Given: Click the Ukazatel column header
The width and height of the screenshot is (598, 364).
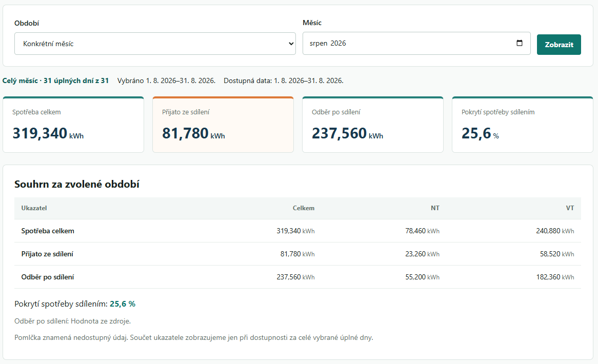Looking at the screenshot, I should click(x=34, y=208).
